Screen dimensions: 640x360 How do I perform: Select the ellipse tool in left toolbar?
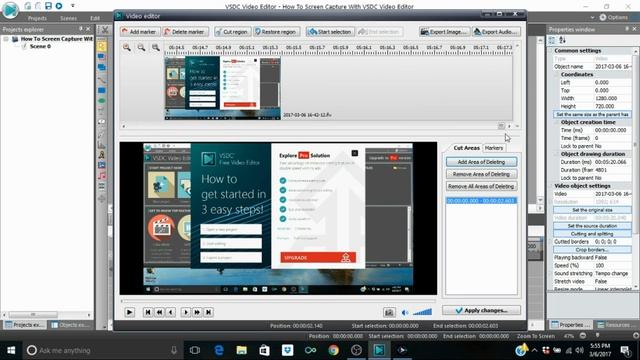coord(102,101)
